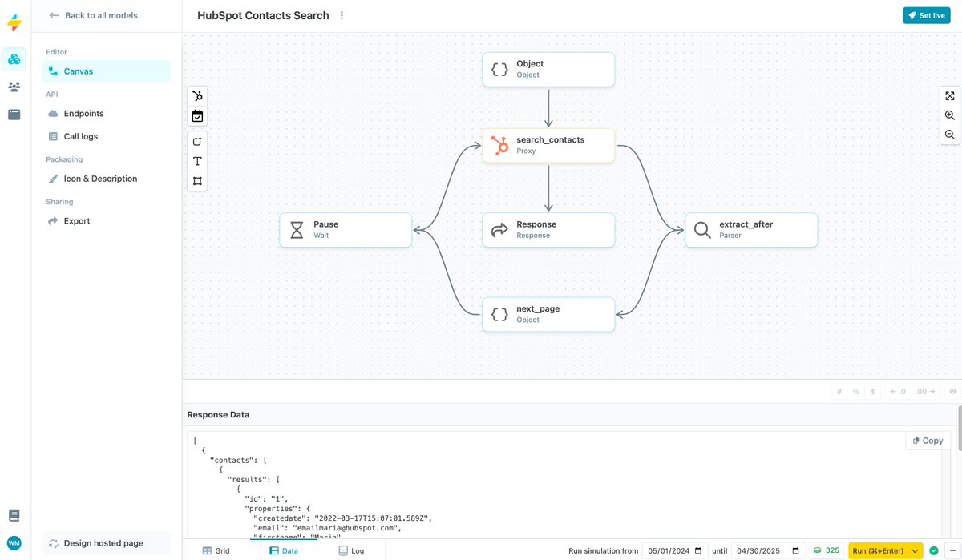Select the add shape node tool

pyautogui.click(x=197, y=141)
